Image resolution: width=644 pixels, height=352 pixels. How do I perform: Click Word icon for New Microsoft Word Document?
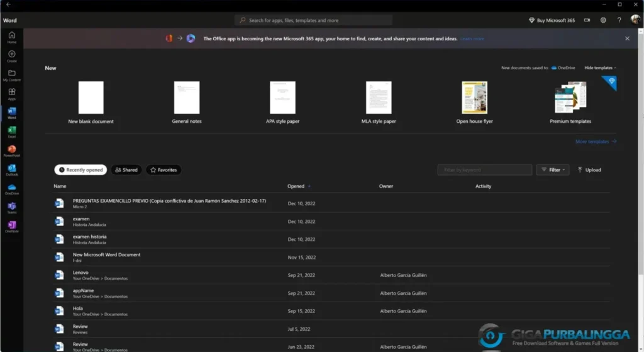tap(60, 257)
